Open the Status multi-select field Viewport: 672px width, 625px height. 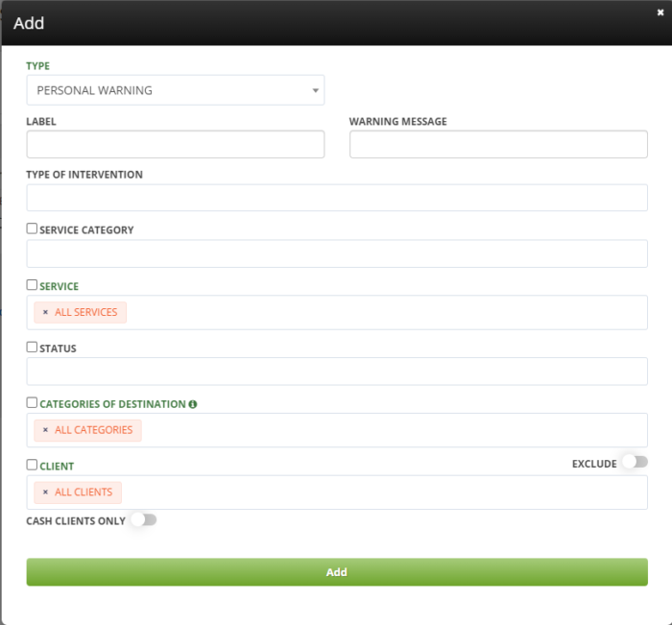[x=336, y=372]
